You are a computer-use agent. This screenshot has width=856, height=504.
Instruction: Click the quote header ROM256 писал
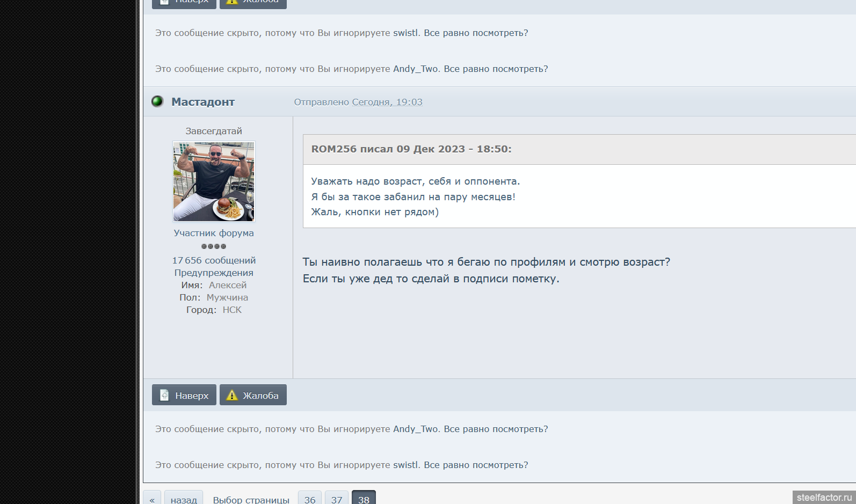[x=411, y=149]
